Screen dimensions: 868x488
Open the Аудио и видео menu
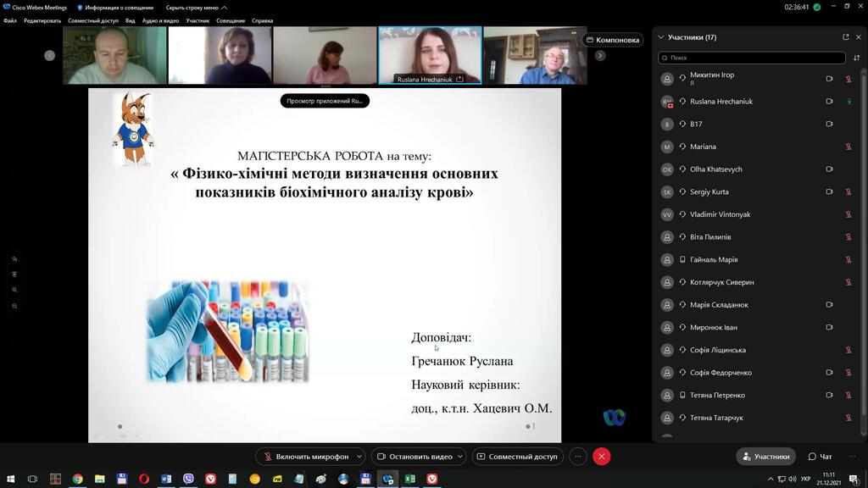tap(160, 21)
